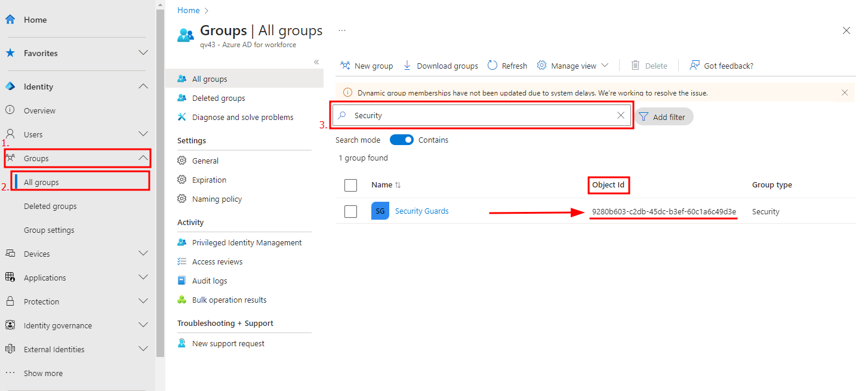Click the Manage view gear icon
Screen dimensions: 868x391
[541, 66]
